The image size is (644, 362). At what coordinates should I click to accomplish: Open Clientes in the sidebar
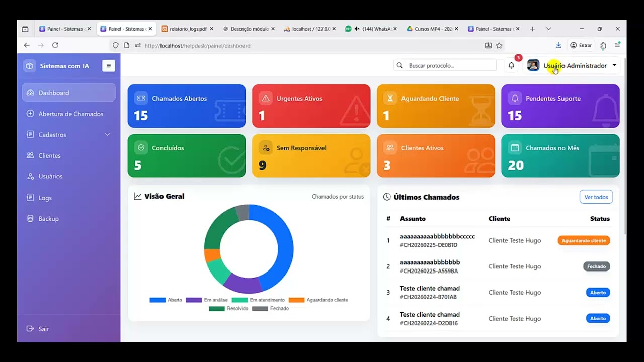tap(69, 156)
